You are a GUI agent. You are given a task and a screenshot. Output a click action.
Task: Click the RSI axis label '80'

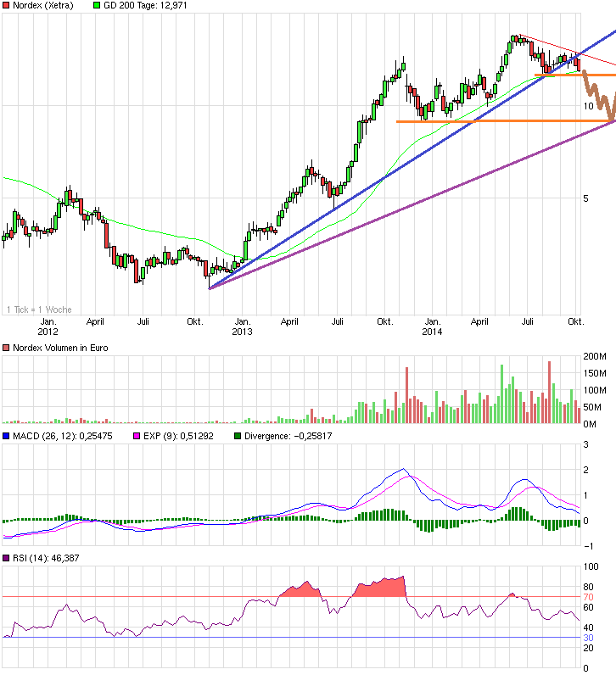(589, 587)
